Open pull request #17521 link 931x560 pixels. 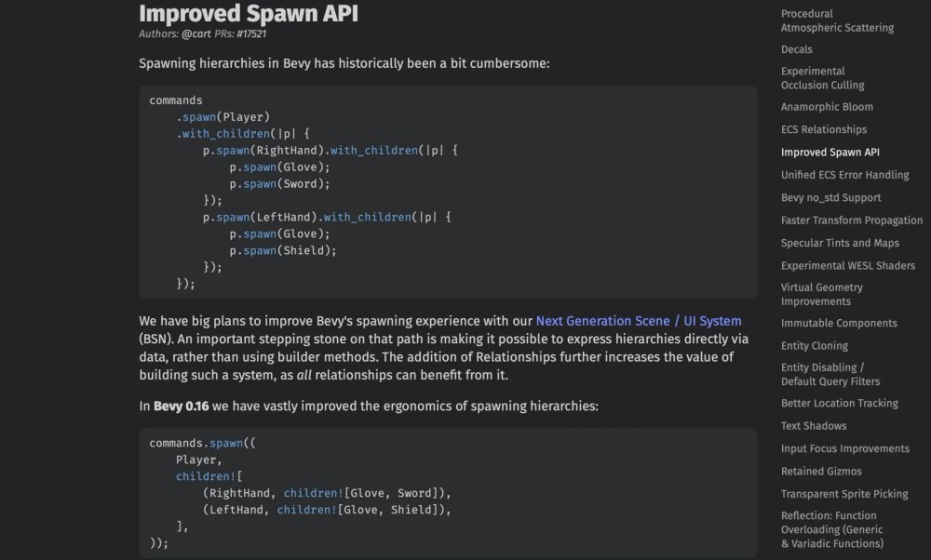251,33
